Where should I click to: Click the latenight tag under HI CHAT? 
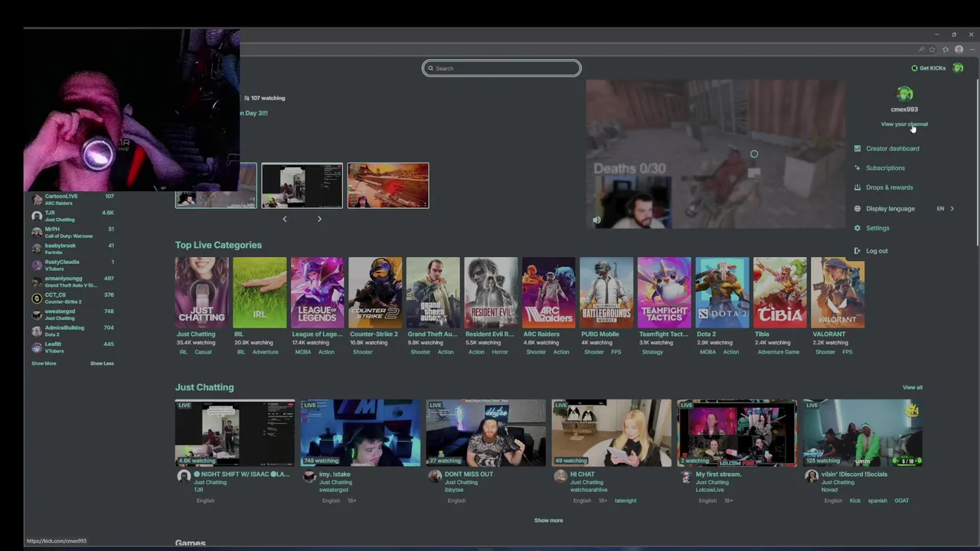click(625, 500)
